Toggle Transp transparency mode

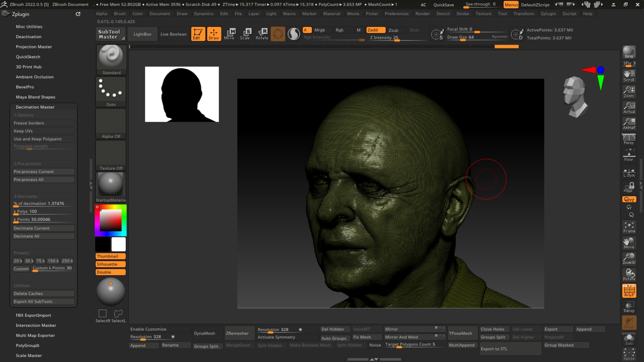629,307
